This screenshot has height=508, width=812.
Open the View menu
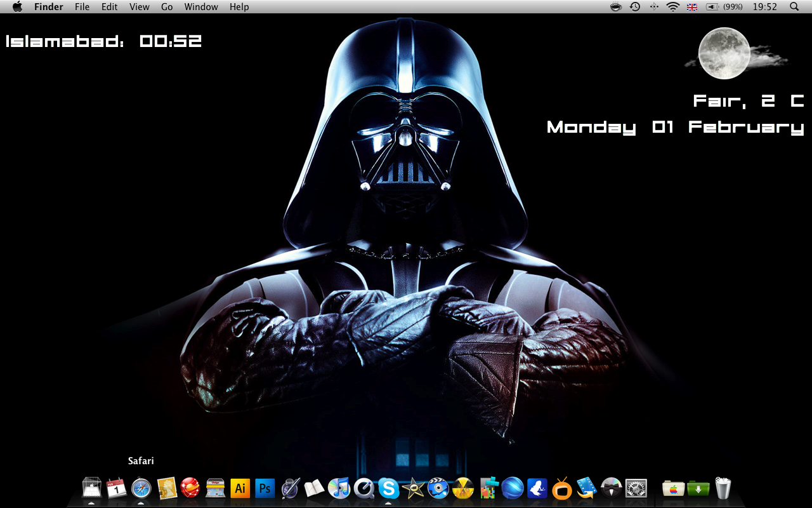click(139, 7)
